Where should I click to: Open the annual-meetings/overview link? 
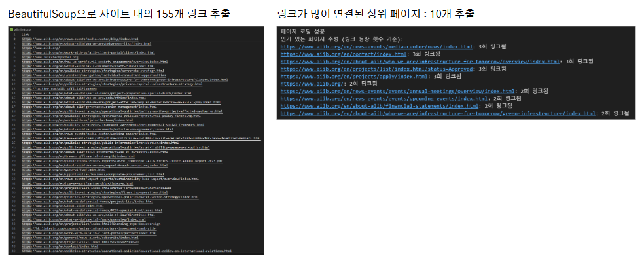397,91
